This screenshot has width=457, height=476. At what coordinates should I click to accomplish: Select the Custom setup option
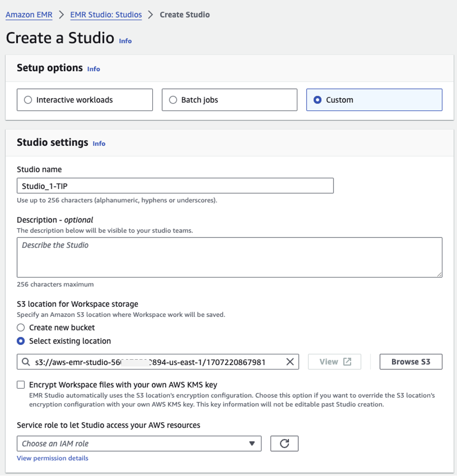pyautogui.click(x=318, y=100)
